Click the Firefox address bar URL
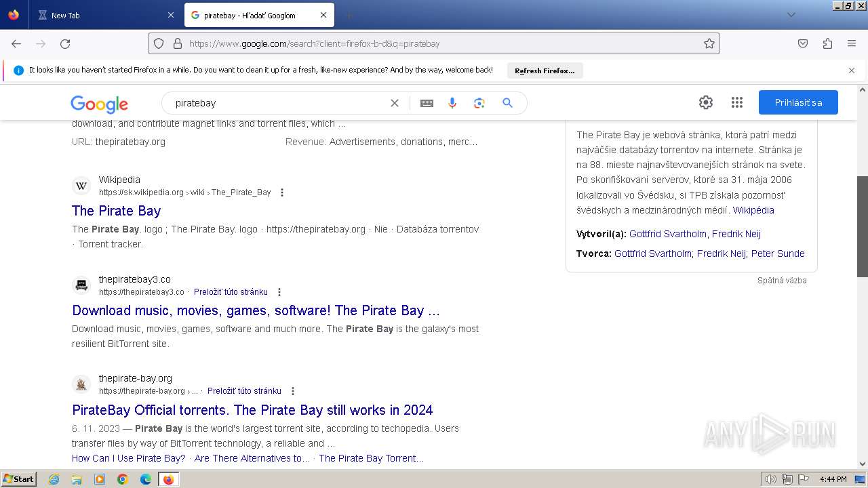The height and width of the screenshot is (488, 868). tap(434, 43)
